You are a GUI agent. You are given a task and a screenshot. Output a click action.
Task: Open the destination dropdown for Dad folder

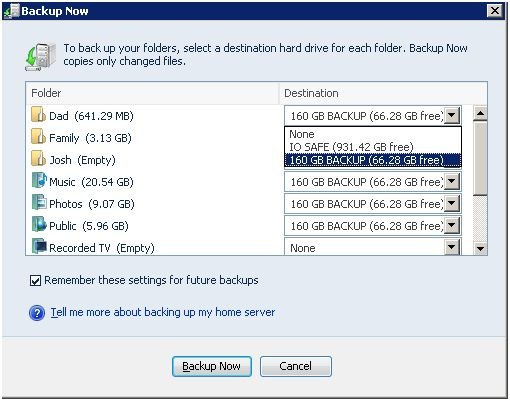[452, 116]
